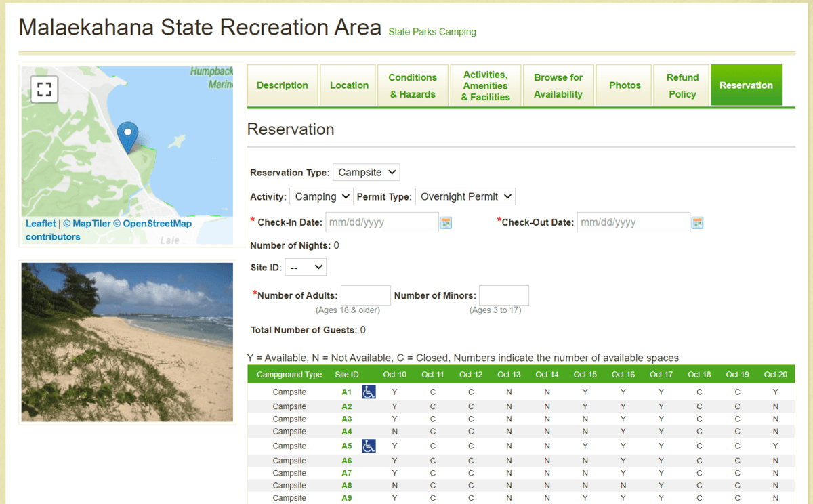The height and width of the screenshot is (504, 813).
Task: Click site ID link A1
Action: (347, 392)
